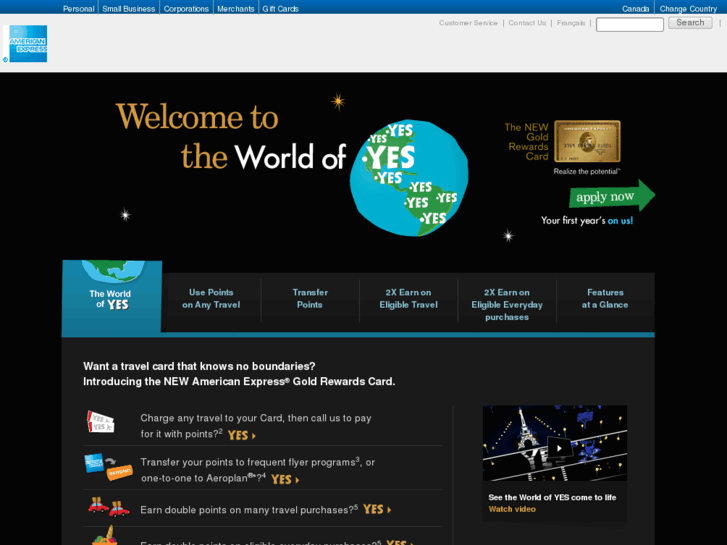Click the red cars luggage icon

[x=109, y=507]
